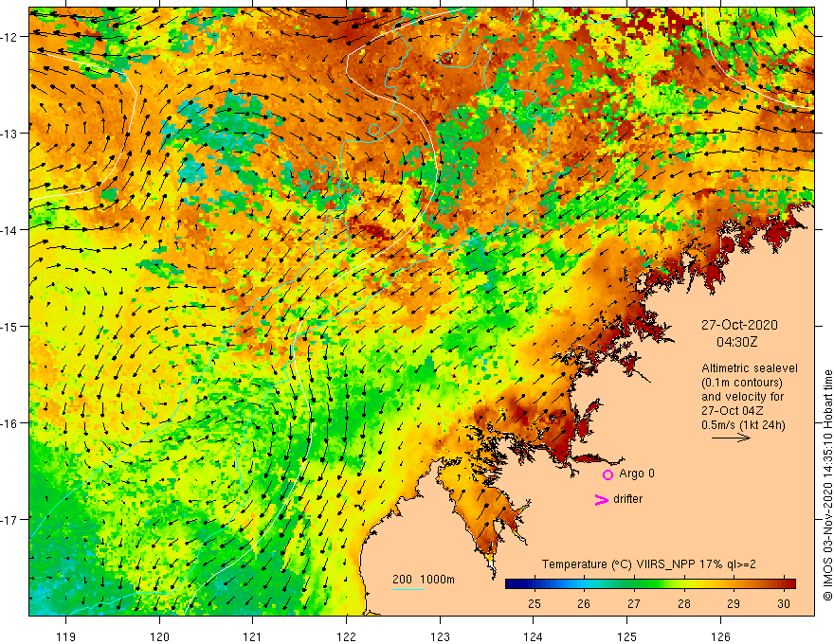This screenshot has height=644, width=834.
Task: Click the temperature color bar
Action: tap(650, 583)
